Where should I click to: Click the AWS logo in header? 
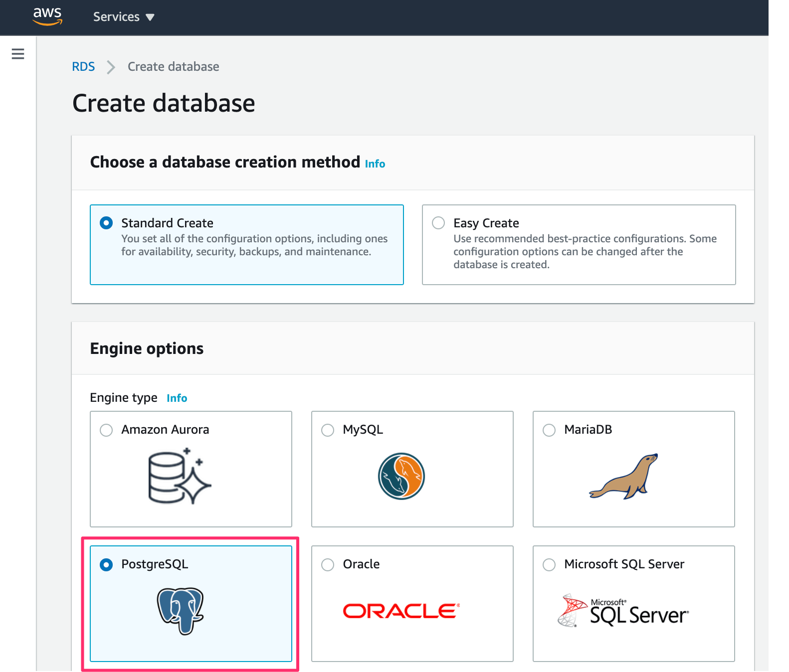(47, 16)
